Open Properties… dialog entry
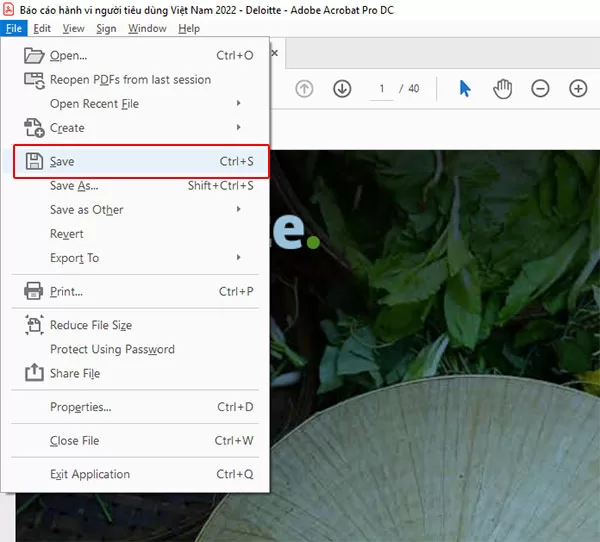The height and width of the screenshot is (542, 600). pos(135,407)
